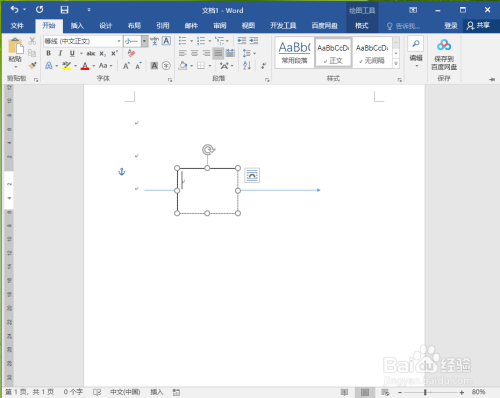Apply yellow text highlight color

click(66, 66)
